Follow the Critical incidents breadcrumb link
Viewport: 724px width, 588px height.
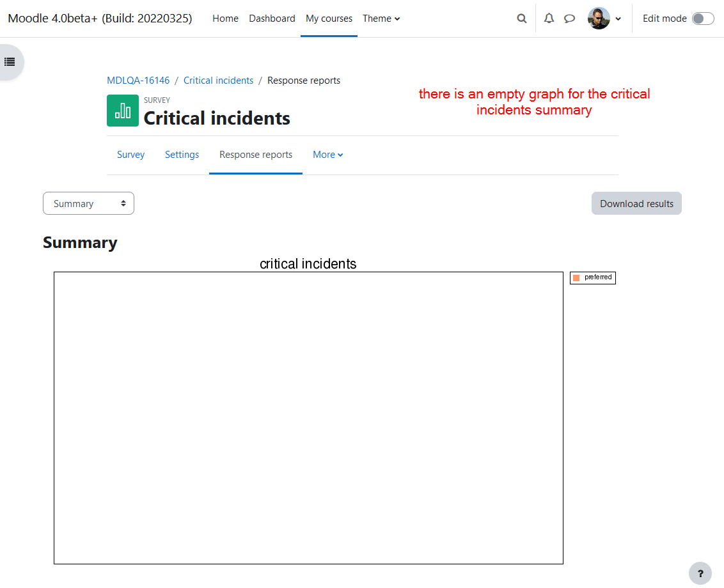point(218,81)
